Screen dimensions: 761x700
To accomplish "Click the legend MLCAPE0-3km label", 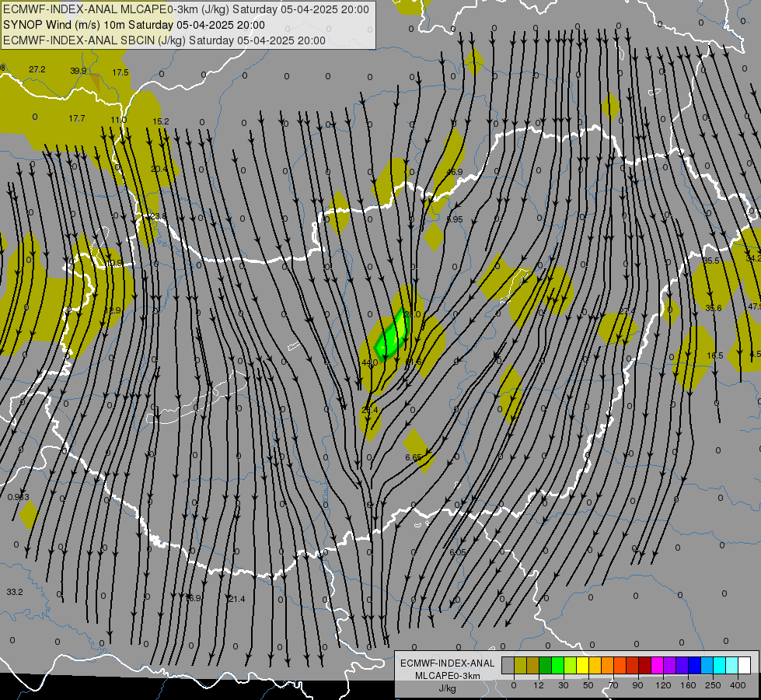I will (448, 676).
